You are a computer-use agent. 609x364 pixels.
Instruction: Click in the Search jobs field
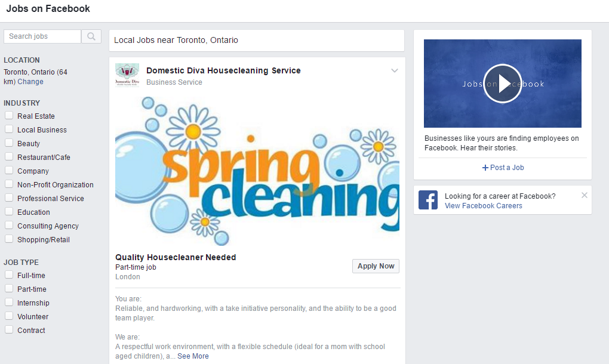pyautogui.click(x=42, y=36)
